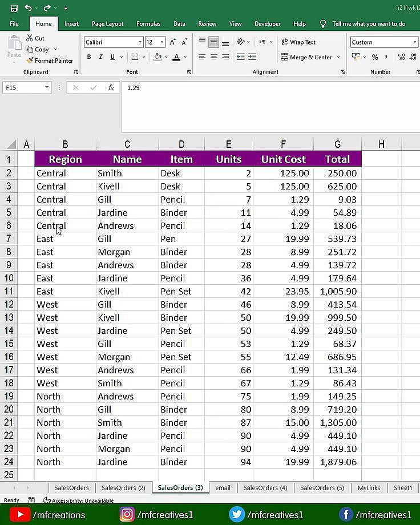Select column F header
This screenshot has height=525, width=420.
(284, 144)
